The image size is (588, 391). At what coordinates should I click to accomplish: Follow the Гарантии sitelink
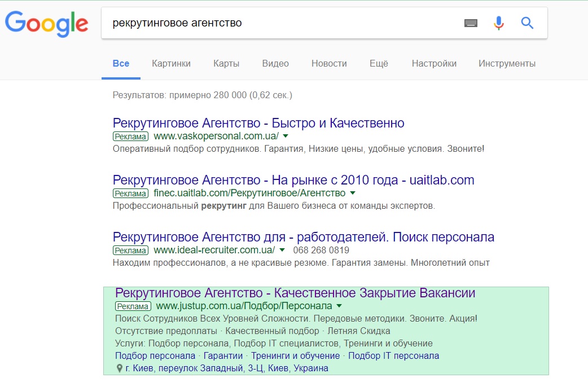(223, 356)
